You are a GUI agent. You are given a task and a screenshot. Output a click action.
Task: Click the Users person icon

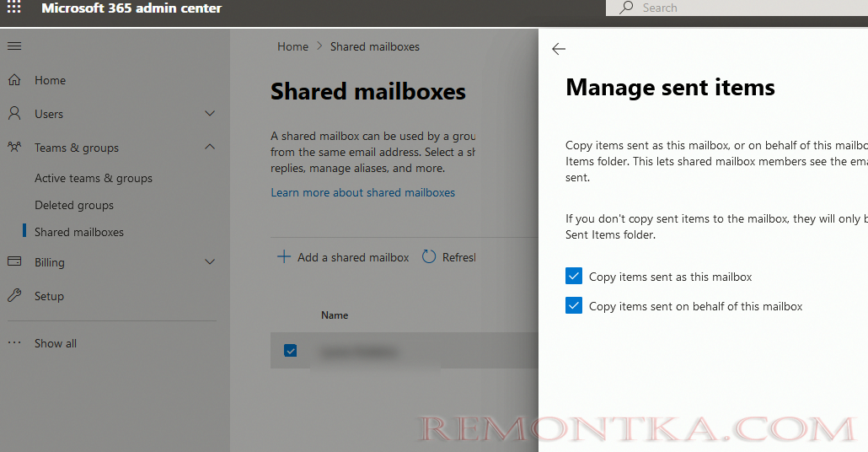pos(14,114)
